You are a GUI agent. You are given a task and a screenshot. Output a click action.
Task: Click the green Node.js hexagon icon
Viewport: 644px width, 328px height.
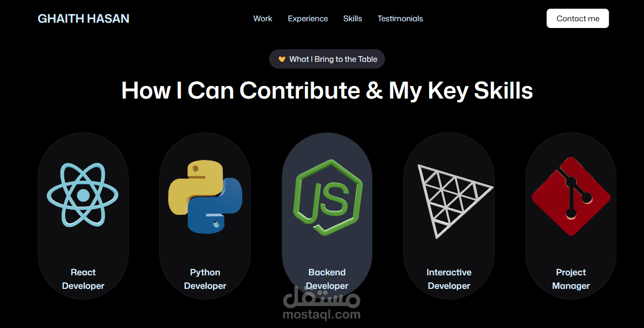[x=328, y=197]
